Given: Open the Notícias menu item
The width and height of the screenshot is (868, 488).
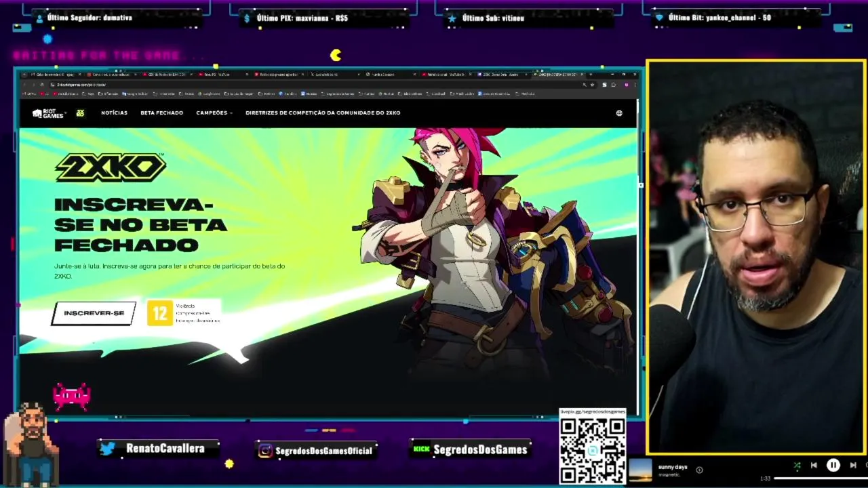Looking at the screenshot, I should [114, 113].
